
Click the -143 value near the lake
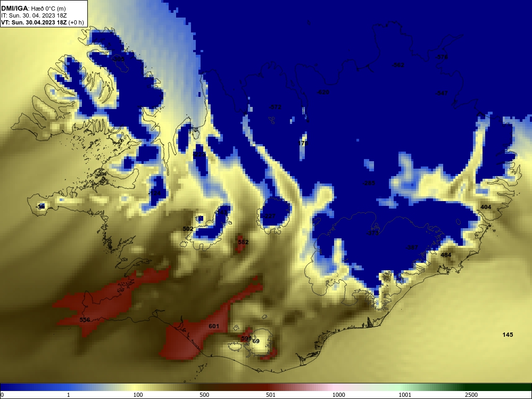point(221,212)
